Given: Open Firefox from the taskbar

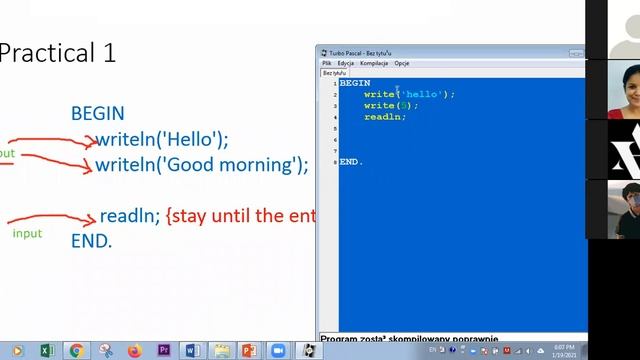Looking at the screenshot, I should click(135, 351).
